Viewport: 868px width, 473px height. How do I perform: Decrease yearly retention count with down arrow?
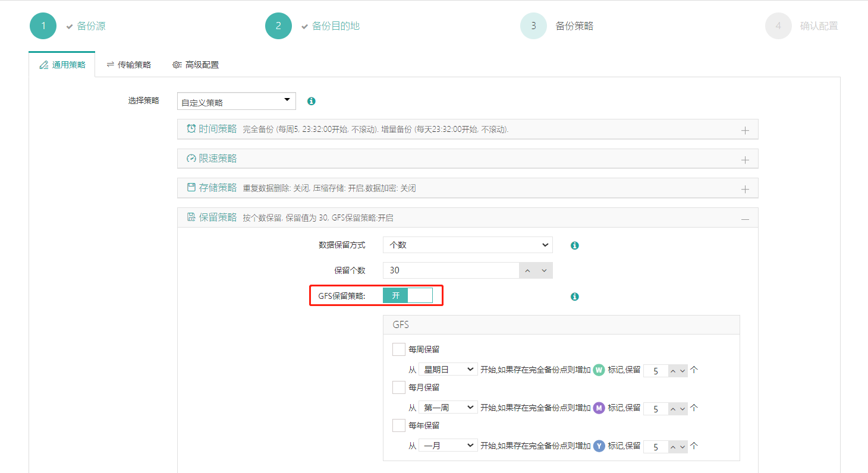[x=683, y=447]
